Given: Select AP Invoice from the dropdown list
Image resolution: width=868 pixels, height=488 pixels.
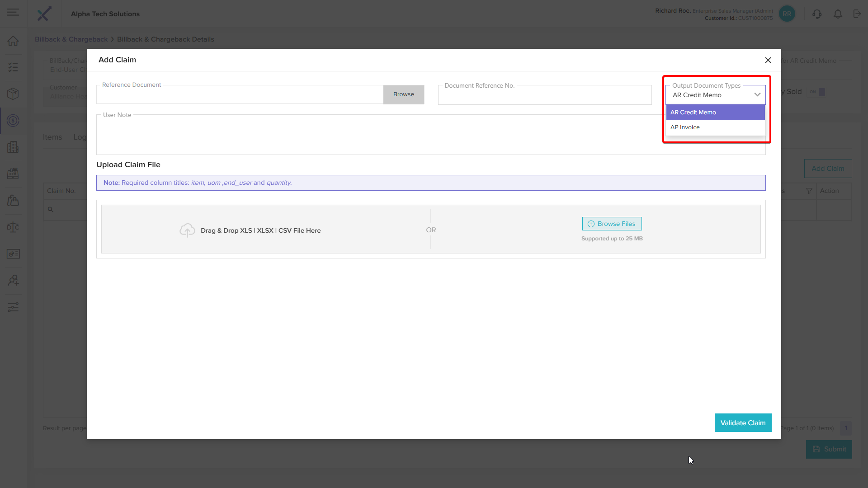Looking at the screenshot, I should pos(685,127).
